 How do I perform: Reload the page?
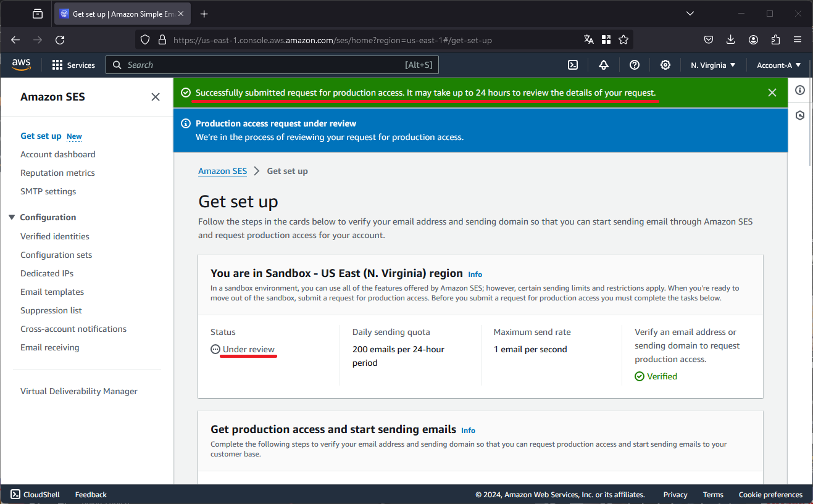[60, 39]
